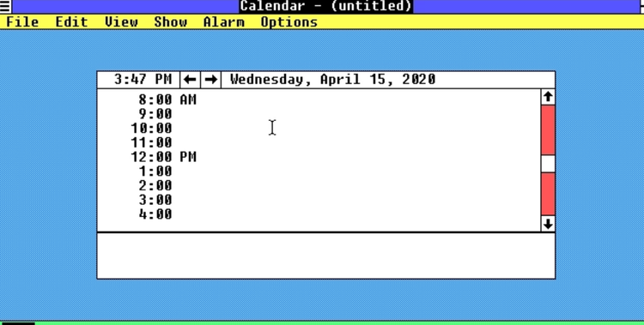Select the 8:00 AM appointment row
Screen dimensions: 644x325
(x=319, y=99)
